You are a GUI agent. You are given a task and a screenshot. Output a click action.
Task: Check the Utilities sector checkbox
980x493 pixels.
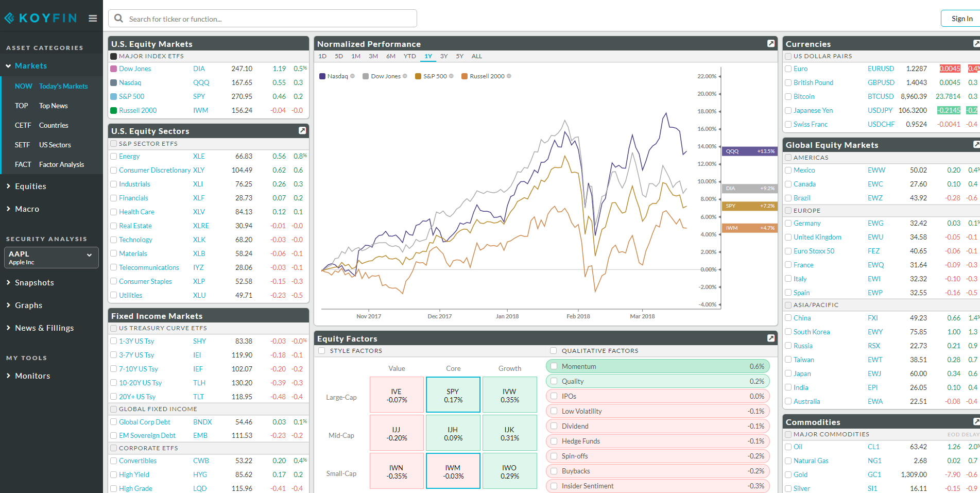click(x=114, y=295)
